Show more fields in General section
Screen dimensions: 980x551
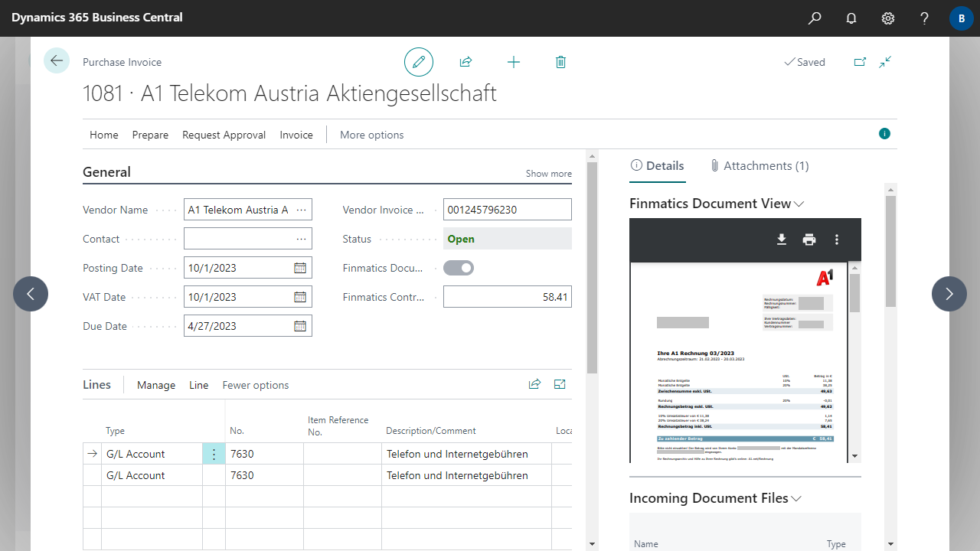[548, 174]
